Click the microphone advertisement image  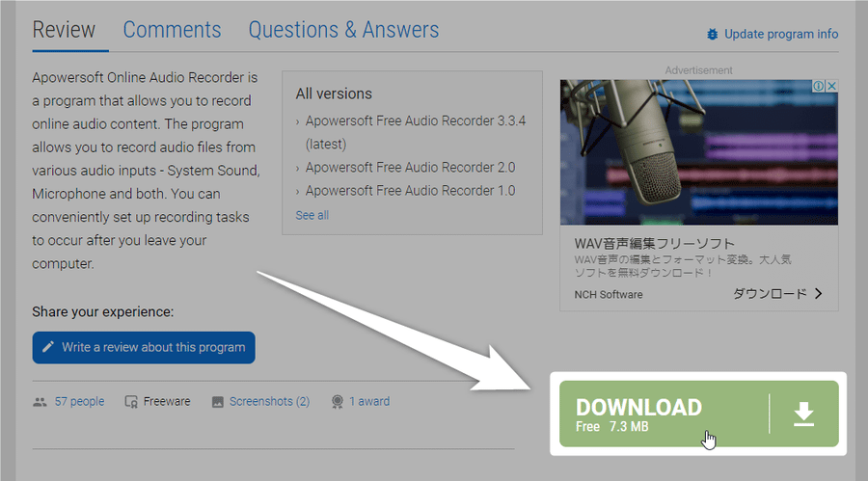click(x=698, y=152)
